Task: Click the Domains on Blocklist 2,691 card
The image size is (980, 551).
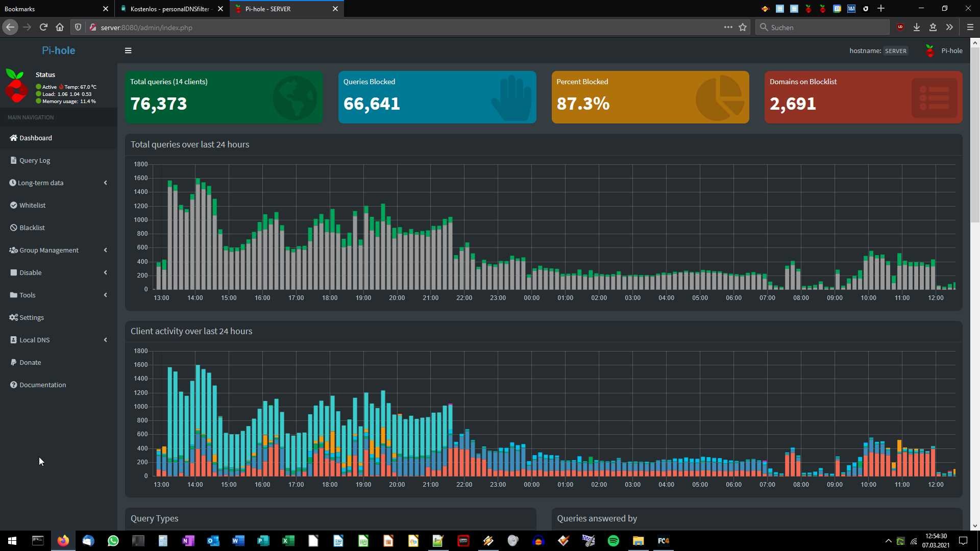Action: 864,97
